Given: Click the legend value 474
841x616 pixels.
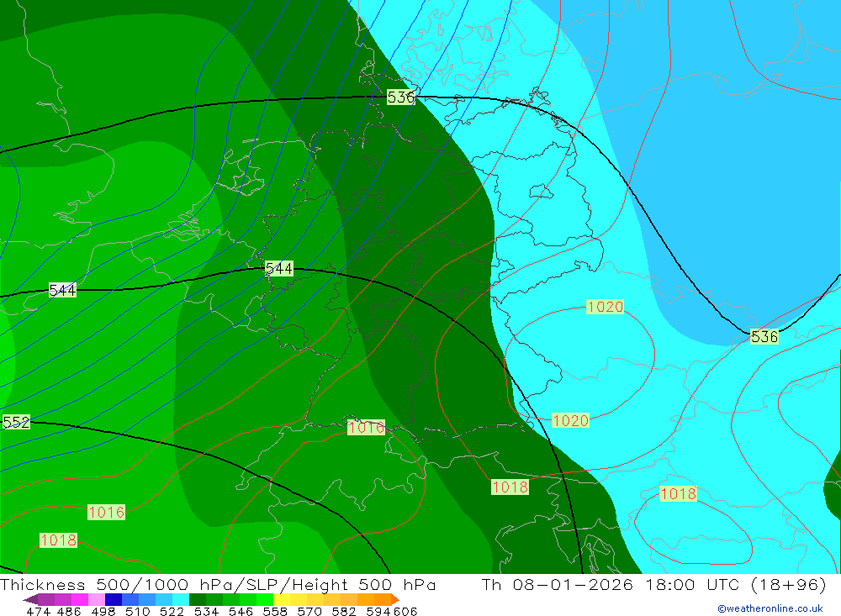Looking at the screenshot, I should coord(38,612).
